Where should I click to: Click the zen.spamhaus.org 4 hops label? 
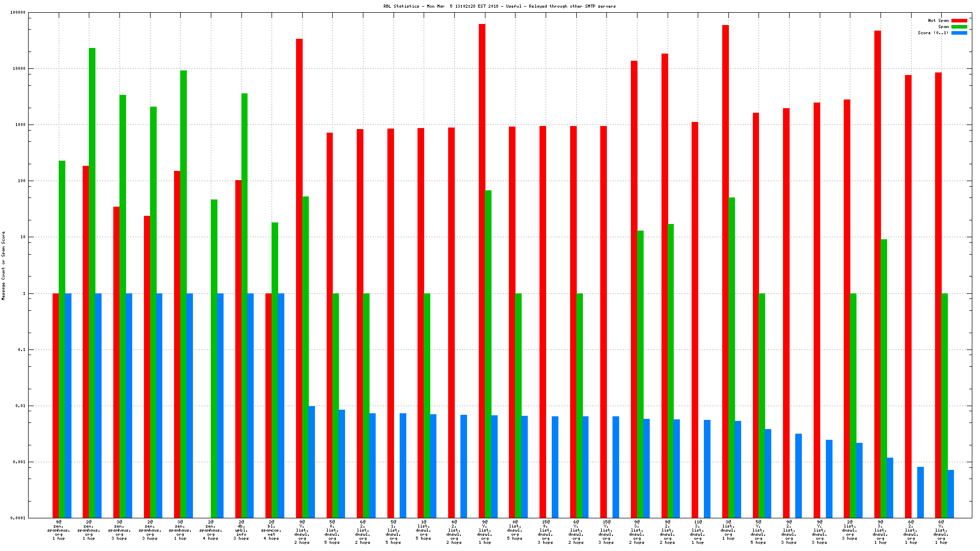tap(211, 530)
